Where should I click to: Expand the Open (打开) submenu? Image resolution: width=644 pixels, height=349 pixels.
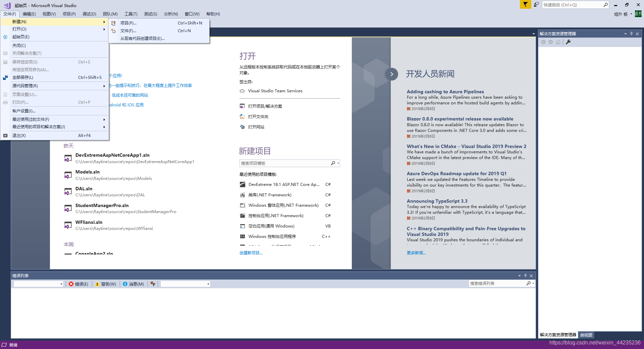(55, 29)
